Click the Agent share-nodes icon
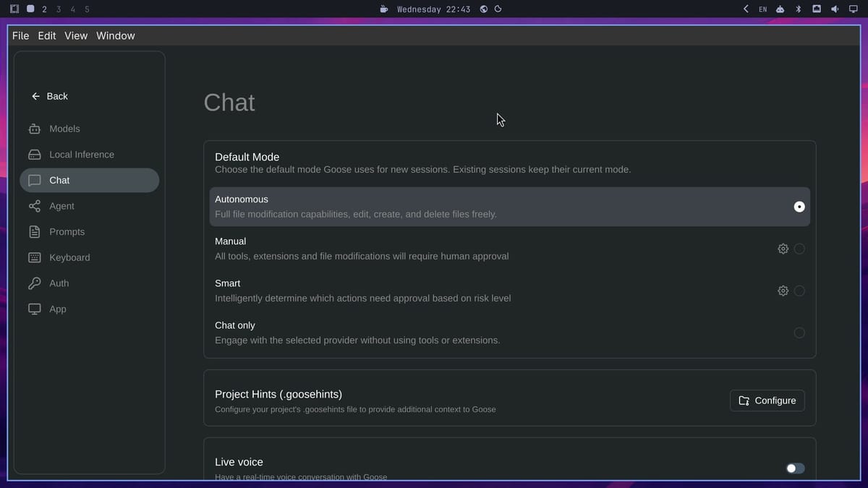The height and width of the screenshot is (488, 868). [35, 206]
